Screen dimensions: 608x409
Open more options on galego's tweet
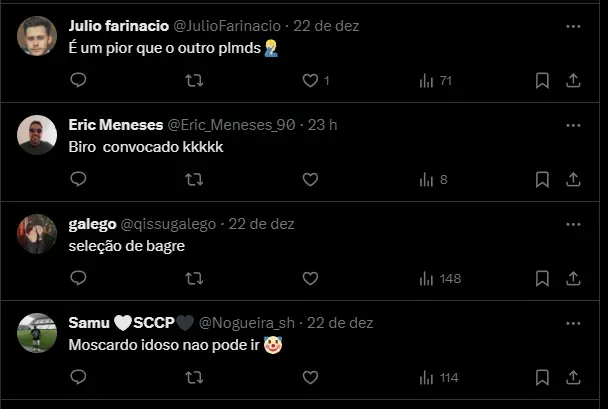coord(573,224)
